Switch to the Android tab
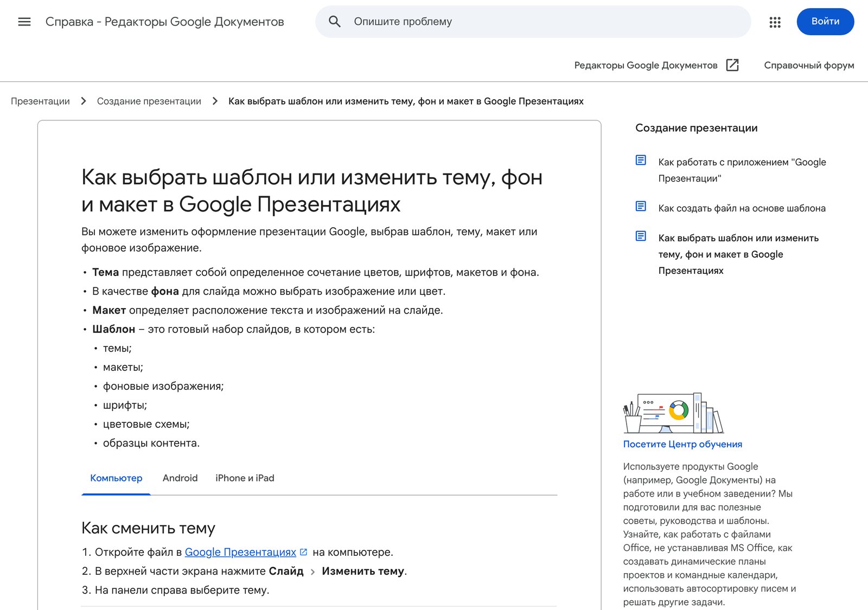The width and height of the screenshot is (868, 610). coord(180,478)
